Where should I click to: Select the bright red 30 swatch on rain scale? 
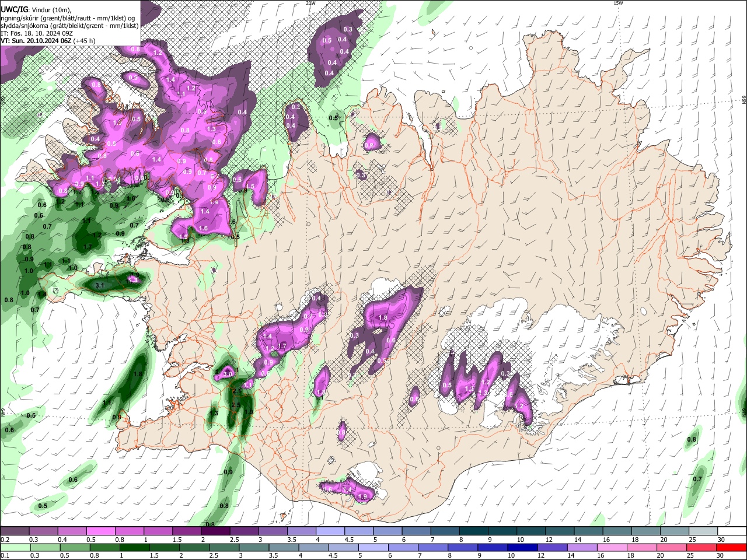coord(732,547)
